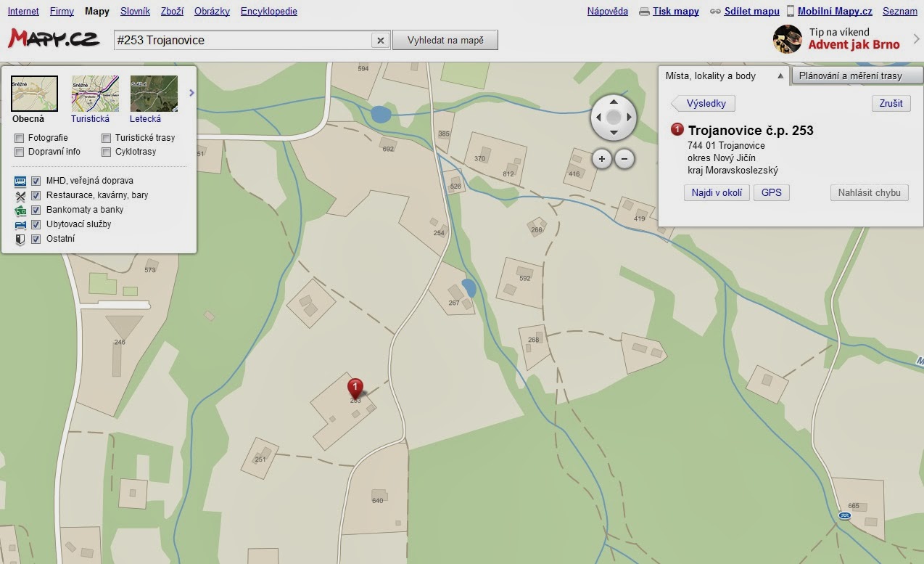Open the Encyklopedie menu item
The width and height of the screenshot is (924, 564).
pyautogui.click(x=268, y=11)
